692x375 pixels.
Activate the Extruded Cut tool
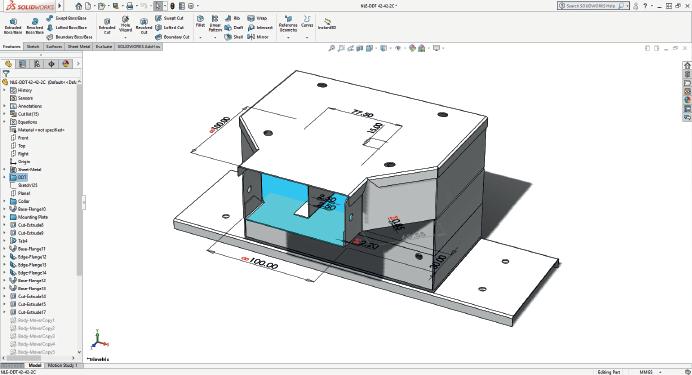(x=107, y=26)
